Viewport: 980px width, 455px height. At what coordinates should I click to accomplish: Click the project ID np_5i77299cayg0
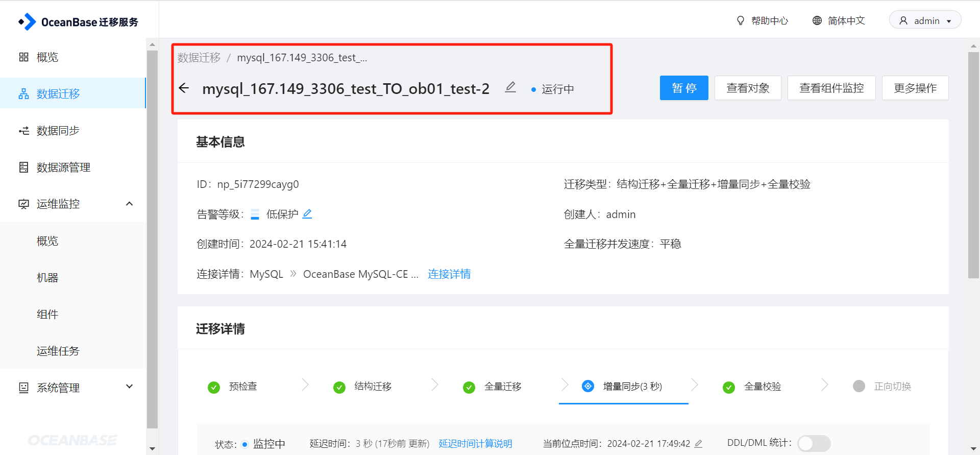258,184
